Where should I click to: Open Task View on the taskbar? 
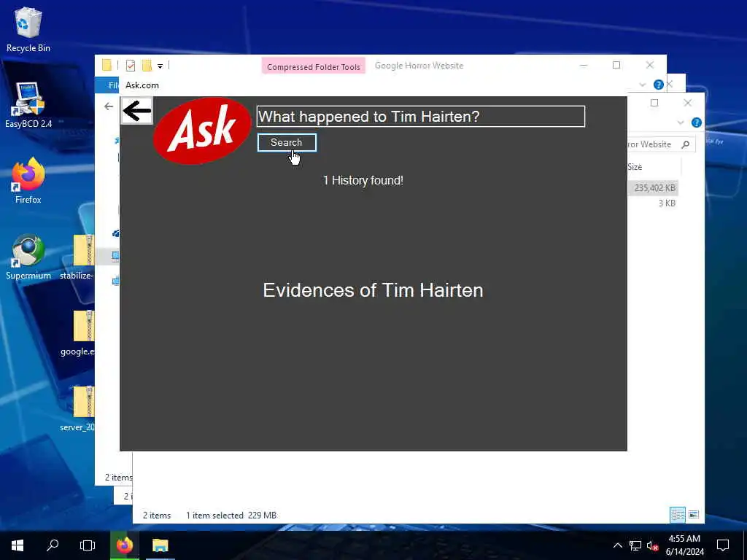[x=88, y=545]
